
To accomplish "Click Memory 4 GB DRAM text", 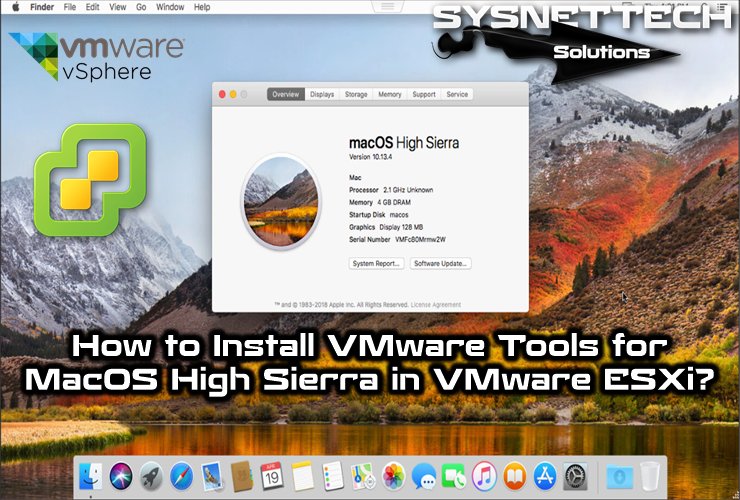I will coord(379,202).
